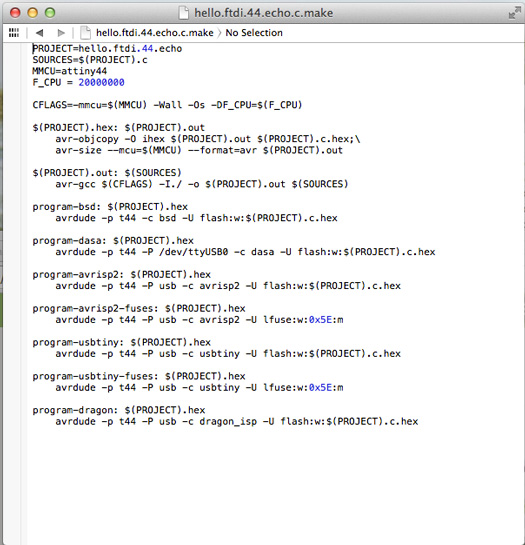This screenshot has height=545, width=525.
Task: Click the 20000000 value of F_CPU
Action: point(101,82)
